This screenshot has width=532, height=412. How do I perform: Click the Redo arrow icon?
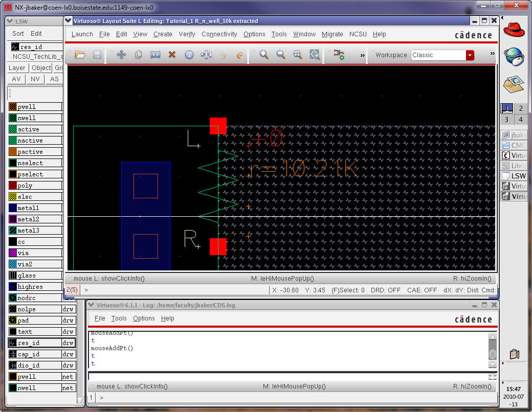pyautogui.click(x=239, y=55)
